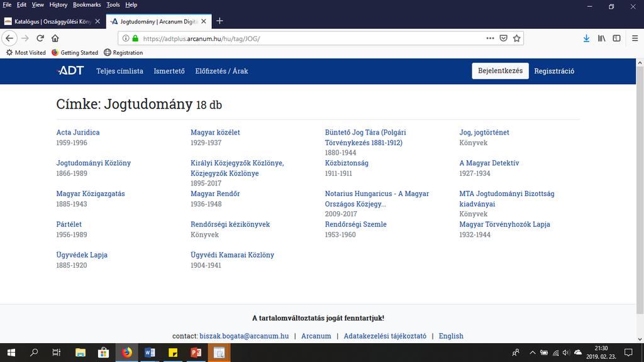Screen dimensions: 644x362
Task: View site information icon in address bar
Action: [126, 38]
